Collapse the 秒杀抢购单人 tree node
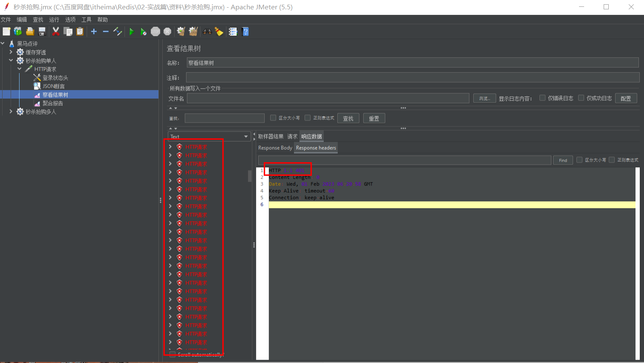This screenshot has height=363, width=644. click(11, 60)
